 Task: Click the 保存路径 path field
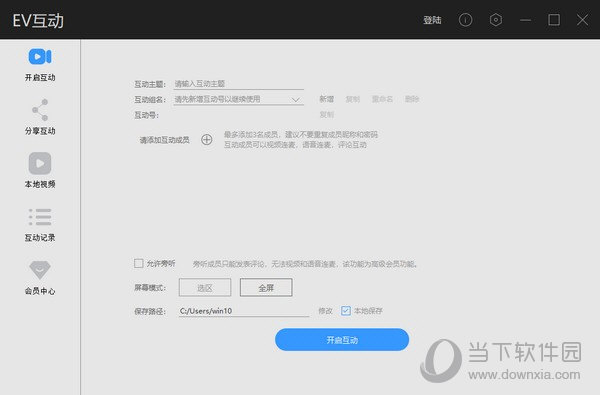pyautogui.click(x=244, y=311)
